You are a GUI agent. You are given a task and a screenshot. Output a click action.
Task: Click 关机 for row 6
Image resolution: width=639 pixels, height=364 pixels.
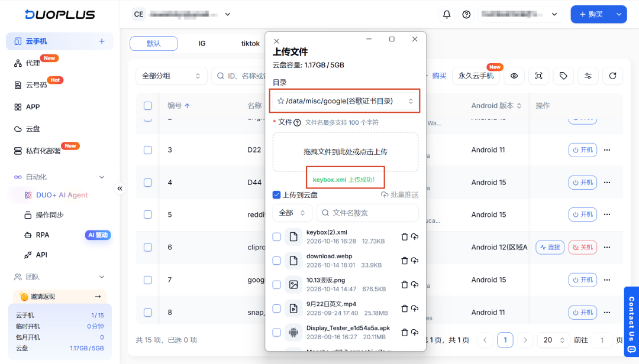(x=582, y=247)
